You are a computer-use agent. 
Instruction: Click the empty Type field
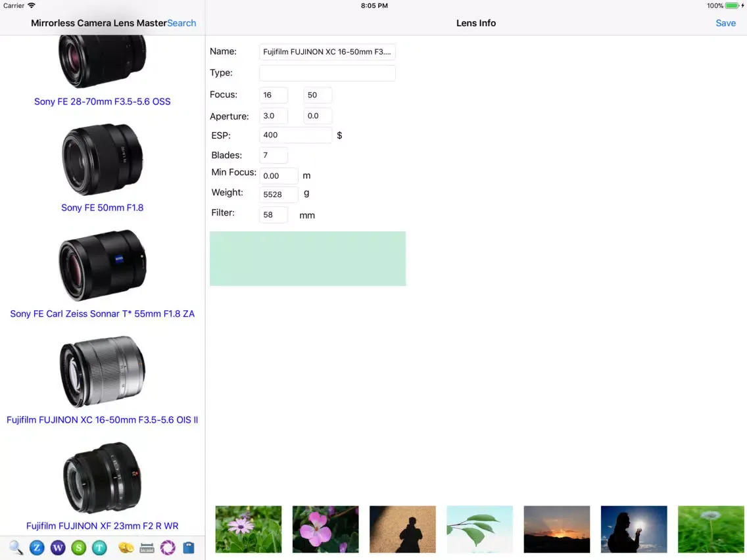327,73
